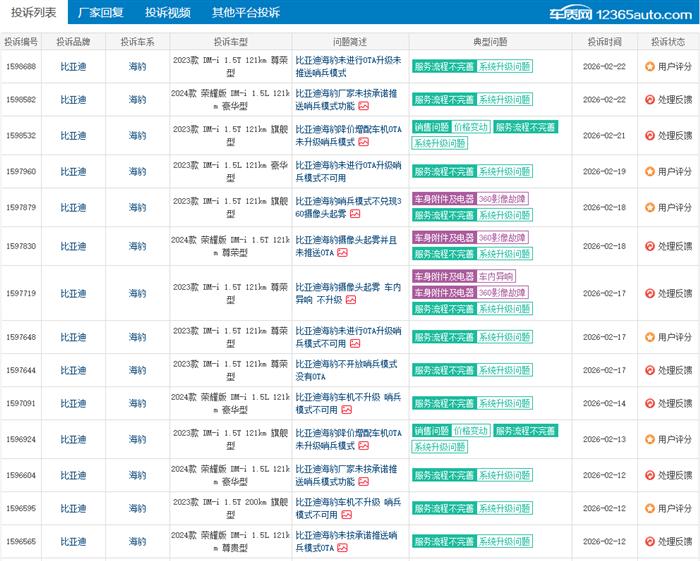The height and width of the screenshot is (561, 700).
Task: Click image icon in complaint 1597879 description
Action: 354,213
